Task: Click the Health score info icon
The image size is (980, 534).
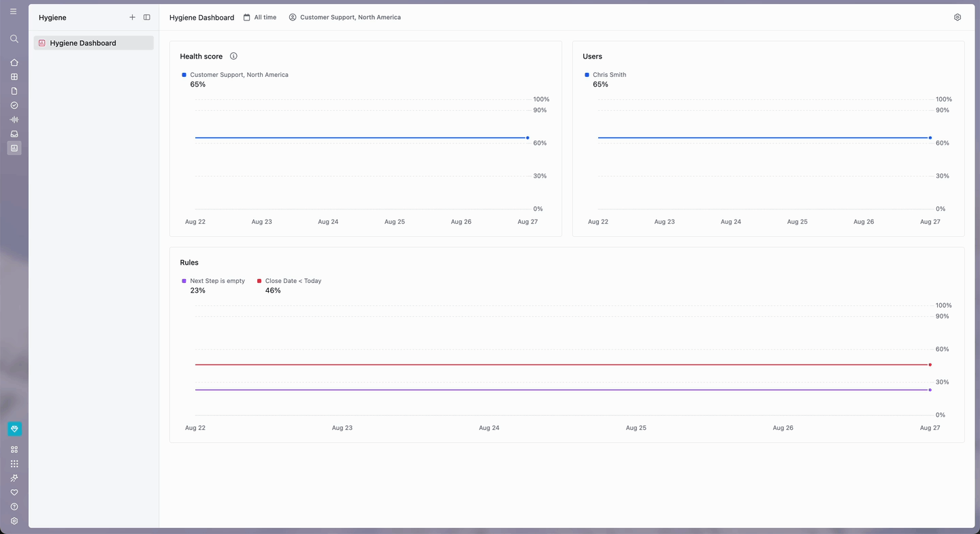Action: point(233,56)
